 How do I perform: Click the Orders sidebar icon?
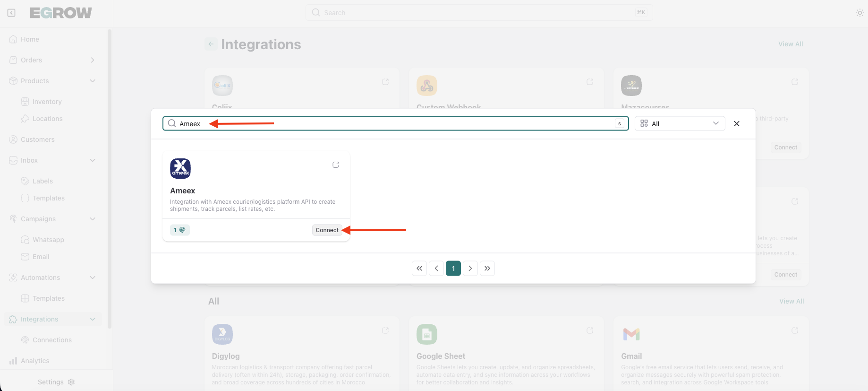pyautogui.click(x=13, y=60)
